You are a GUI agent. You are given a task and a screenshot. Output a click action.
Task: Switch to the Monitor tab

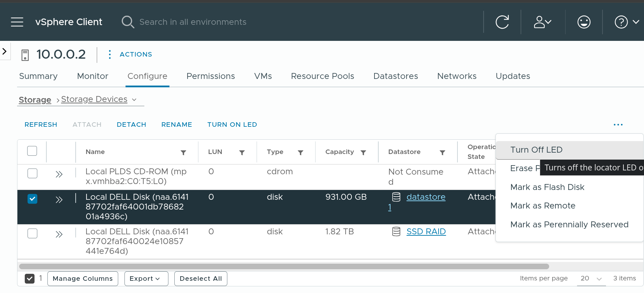pyautogui.click(x=93, y=76)
